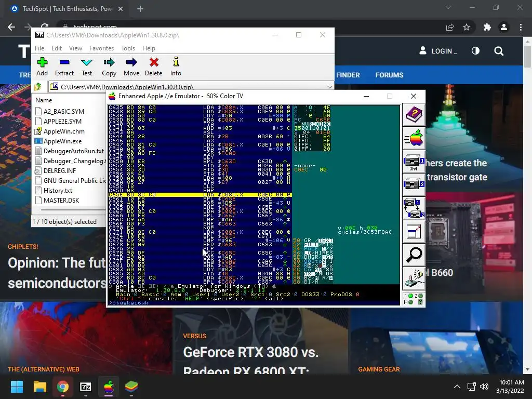Click Test icon in 7-Zip toolbar
The image size is (532, 399).
87,67
